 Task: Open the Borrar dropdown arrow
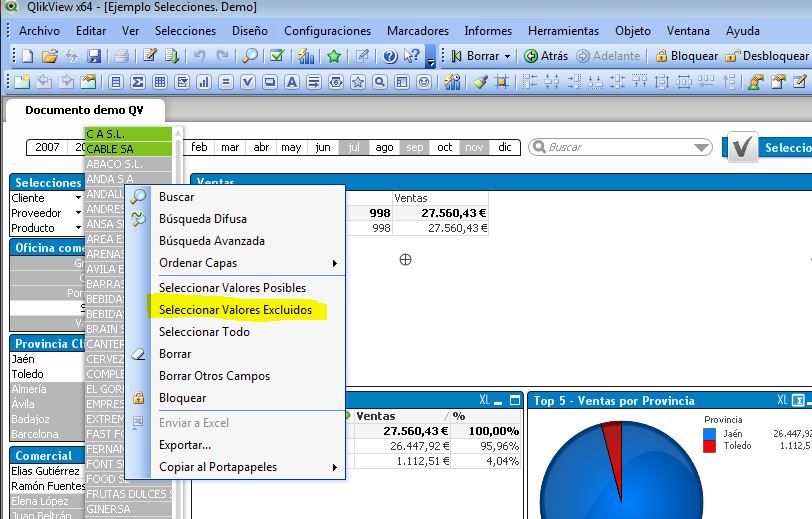[x=508, y=56]
